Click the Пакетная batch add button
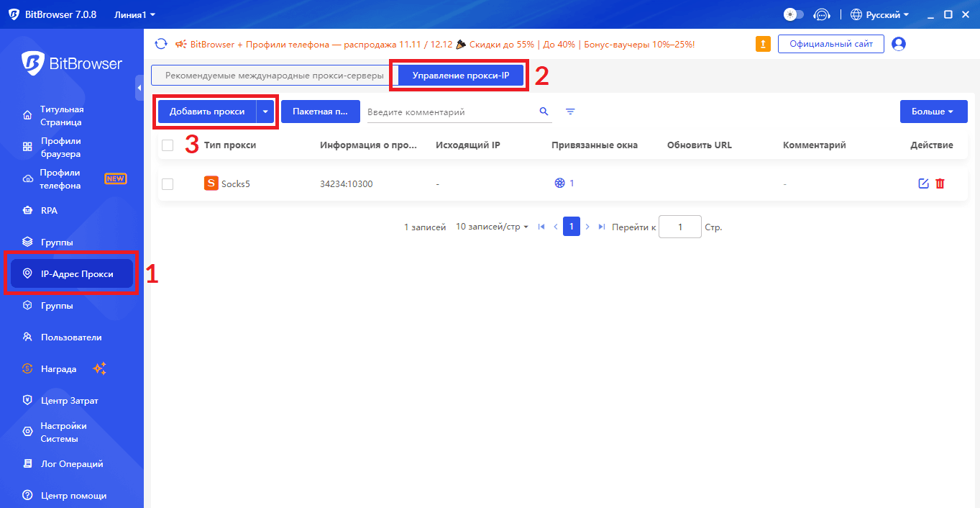The width and height of the screenshot is (980, 508). tap(320, 112)
